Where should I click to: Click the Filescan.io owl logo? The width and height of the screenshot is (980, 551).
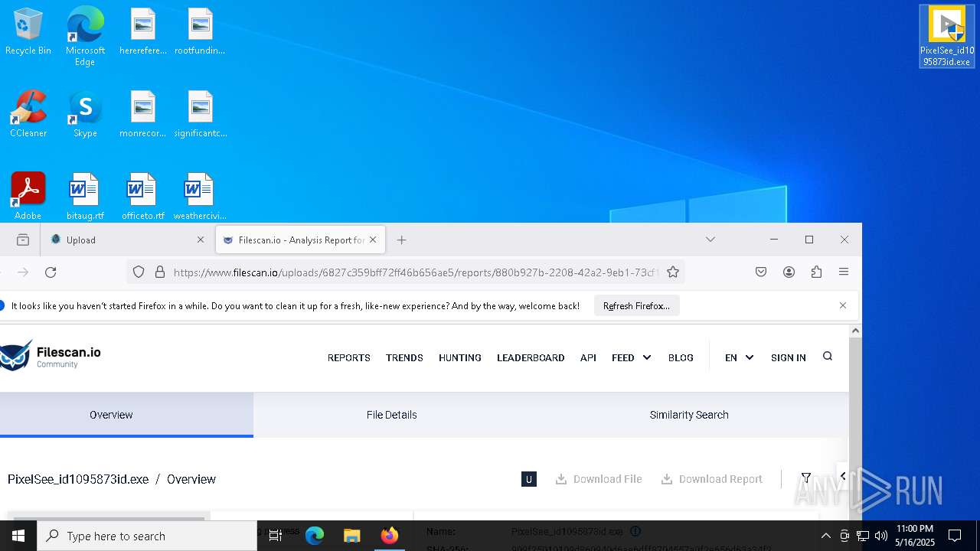(x=51, y=356)
